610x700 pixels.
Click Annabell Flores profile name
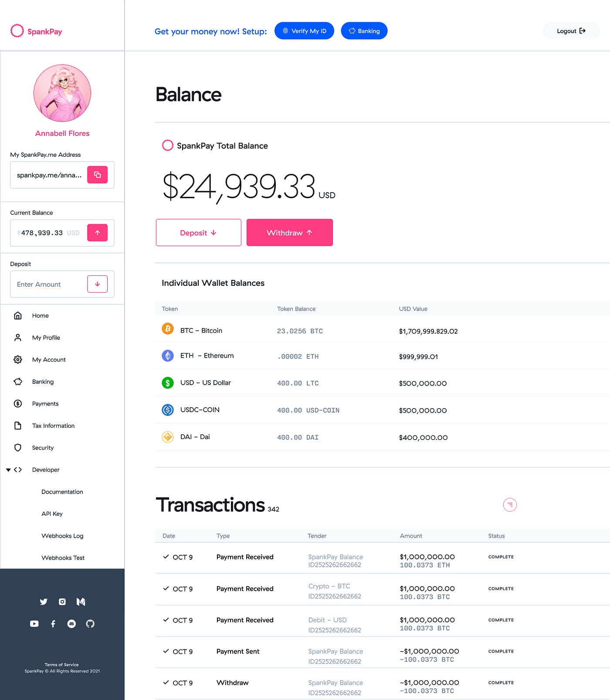(62, 133)
